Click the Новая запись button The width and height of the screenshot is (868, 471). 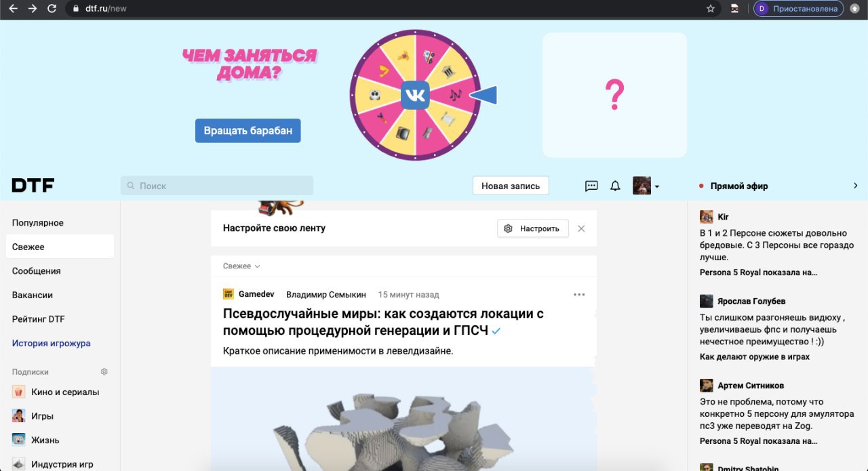click(x=511, y=186)
